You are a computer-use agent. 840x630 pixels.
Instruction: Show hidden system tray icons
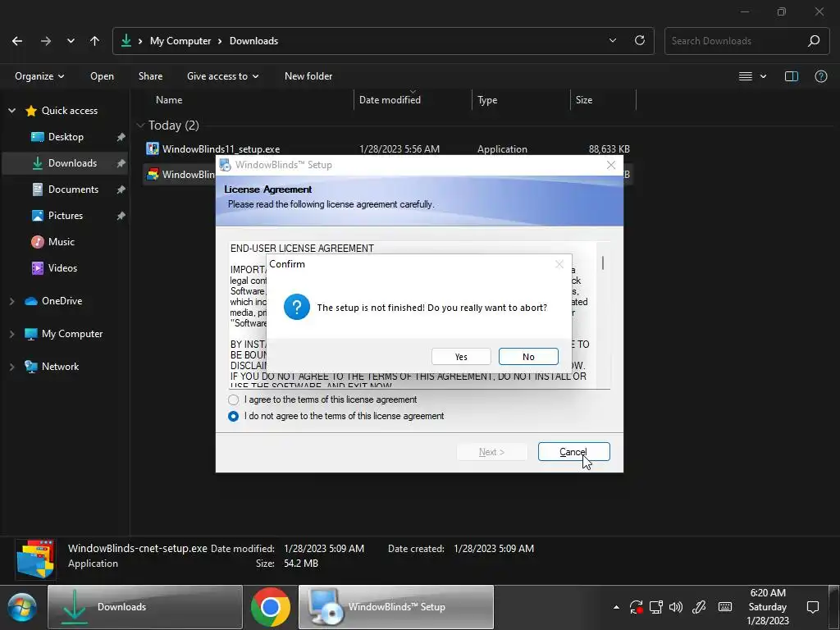(616, 607)
